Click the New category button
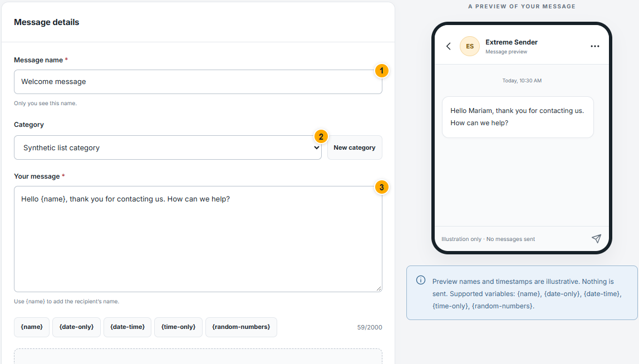The height and width of the screenshot is (364, 639). 355,147
